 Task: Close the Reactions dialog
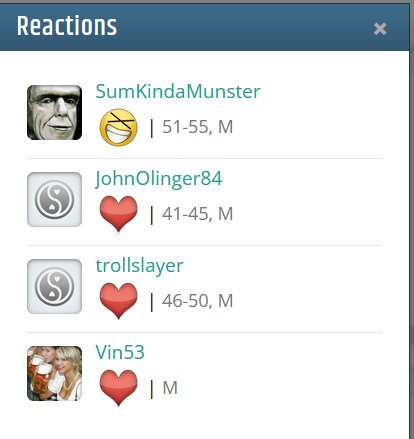(380, 29)
